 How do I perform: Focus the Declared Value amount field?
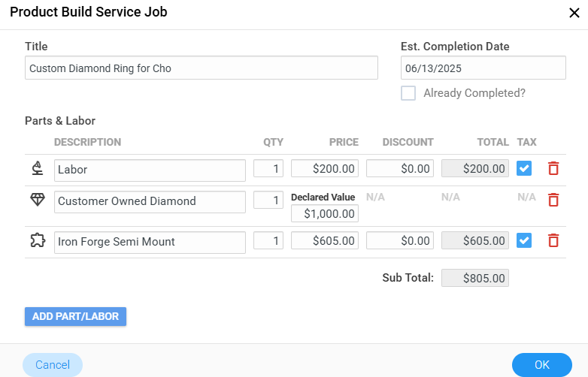point(325,213)
